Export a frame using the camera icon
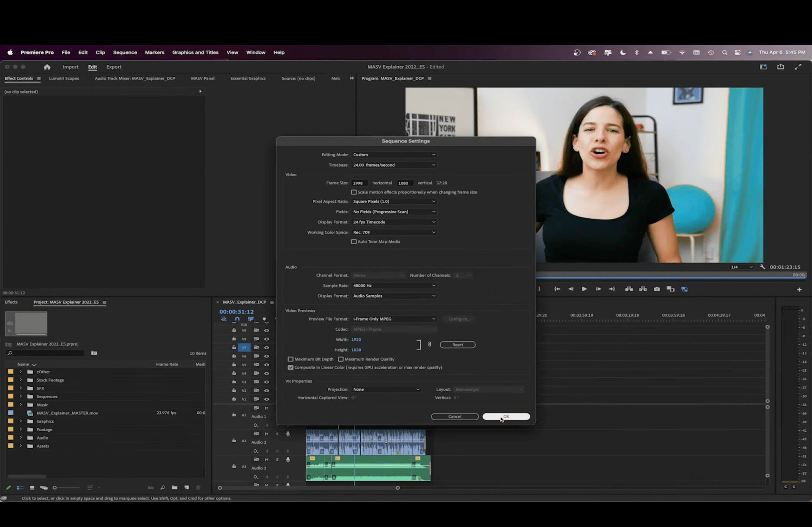Screen dimensions: 812x527 coord(657,289)
